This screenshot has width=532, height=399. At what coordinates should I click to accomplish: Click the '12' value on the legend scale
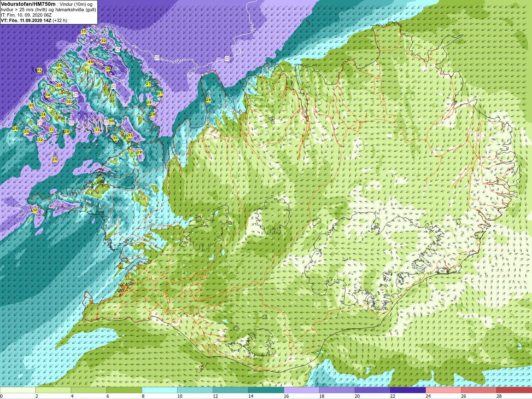[x=215, y=396]
